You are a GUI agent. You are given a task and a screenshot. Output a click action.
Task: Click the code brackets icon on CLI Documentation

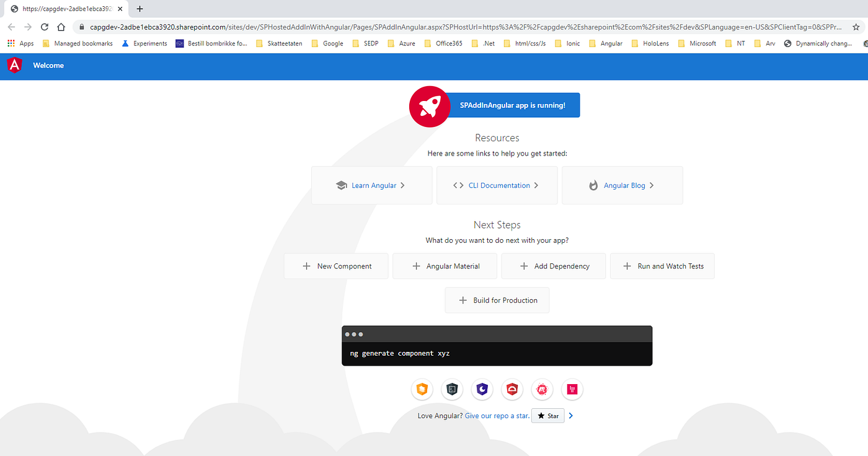pos(458,185)
